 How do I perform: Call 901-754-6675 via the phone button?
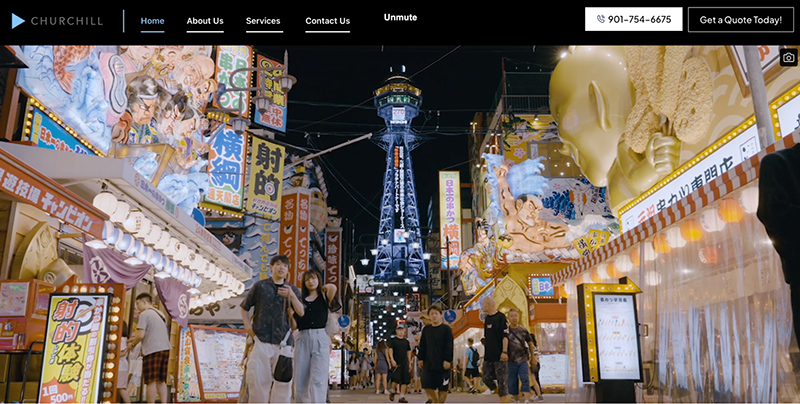point(633,19)
